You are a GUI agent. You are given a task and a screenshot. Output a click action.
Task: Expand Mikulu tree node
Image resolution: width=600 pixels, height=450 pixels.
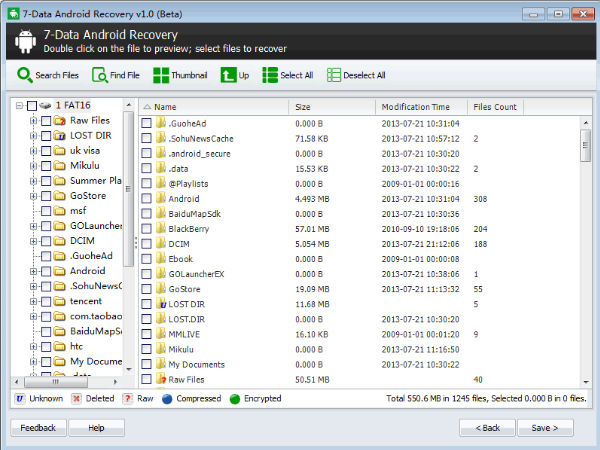click(33, 166)
